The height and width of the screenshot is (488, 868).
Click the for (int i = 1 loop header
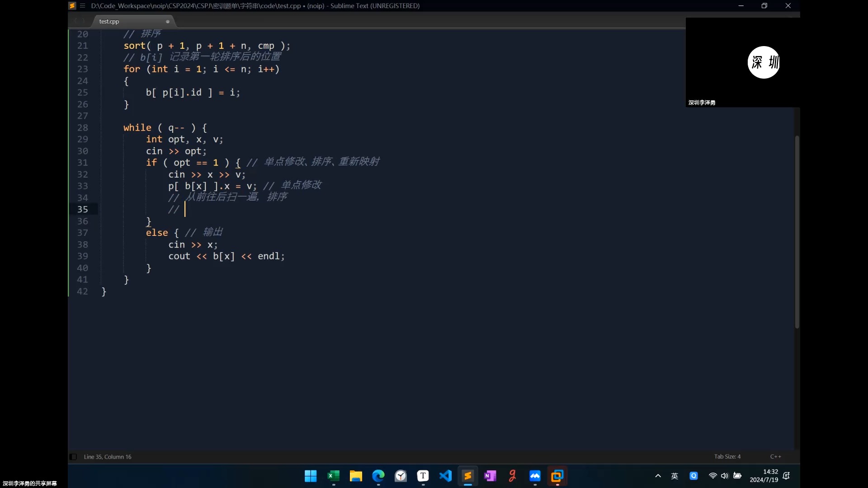(202, 69)
